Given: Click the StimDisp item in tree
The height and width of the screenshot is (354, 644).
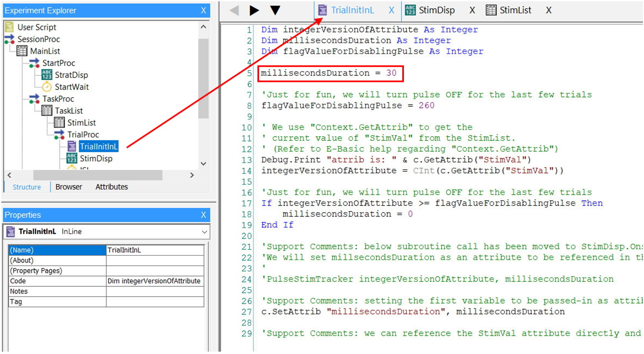Looking at the screenshot, I should [95, 158].
